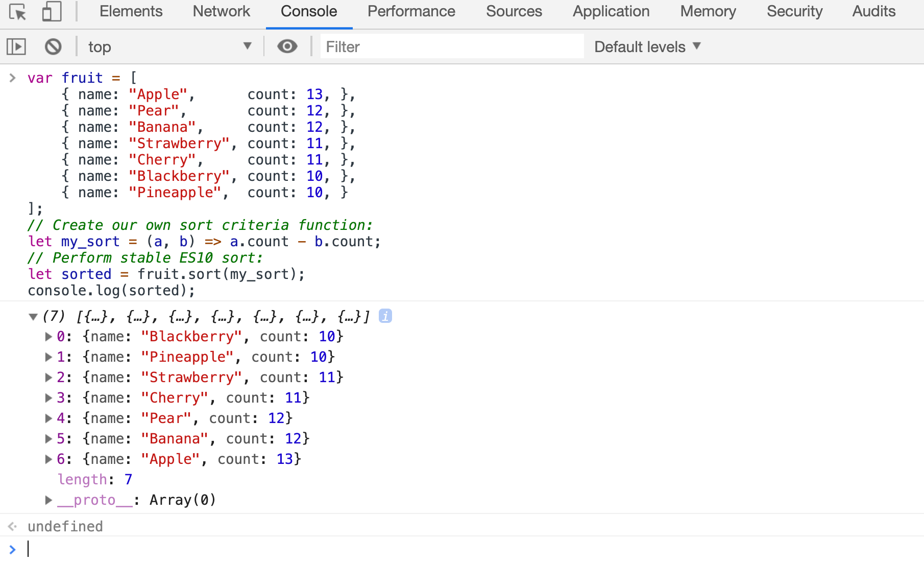Expand the Blackberry entry at index 0
The width and height of the screenshot is (924, 562).
pyautogui.click(x=48, y=337)
